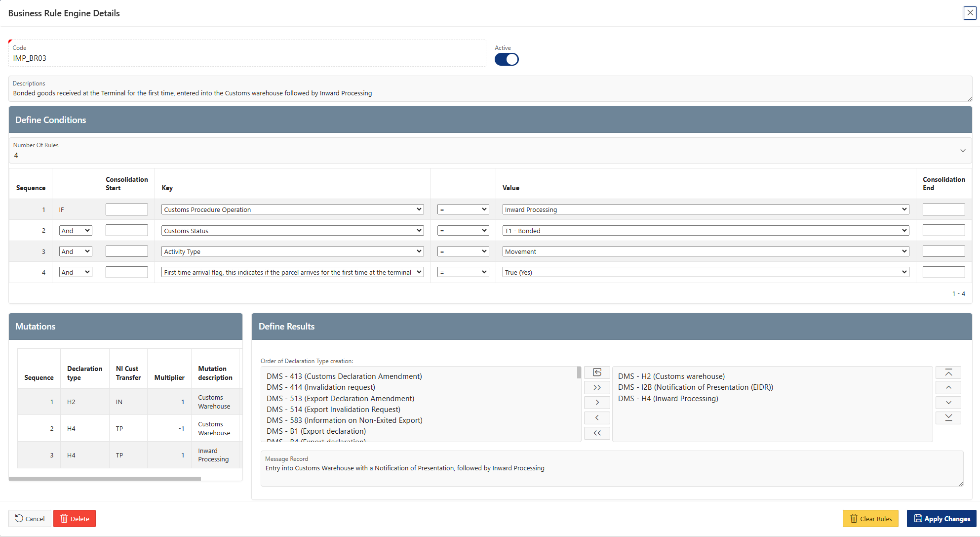Close the Business Rule Engine Details dialog

pyautogui.click(x=970, y=13)
